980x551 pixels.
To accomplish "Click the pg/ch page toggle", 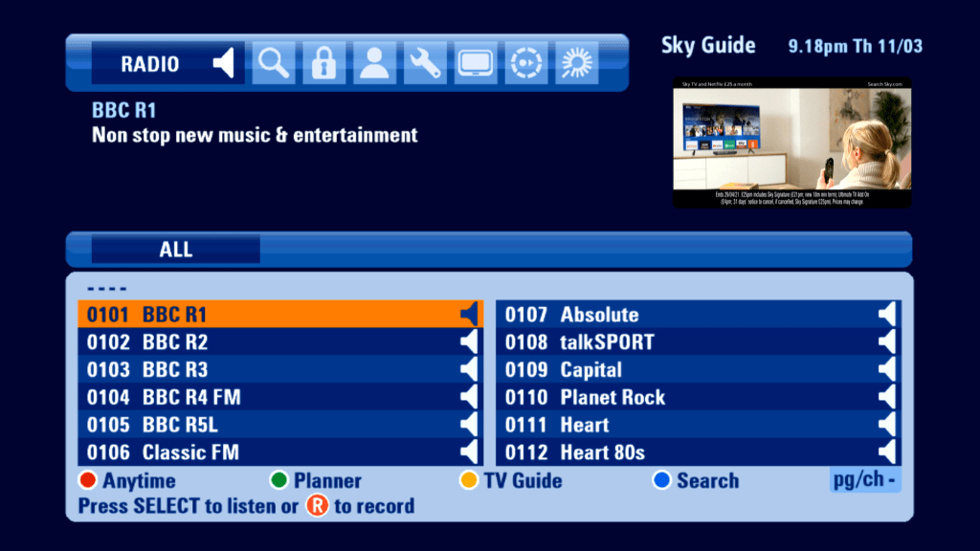I will click(x=865, y=480).
